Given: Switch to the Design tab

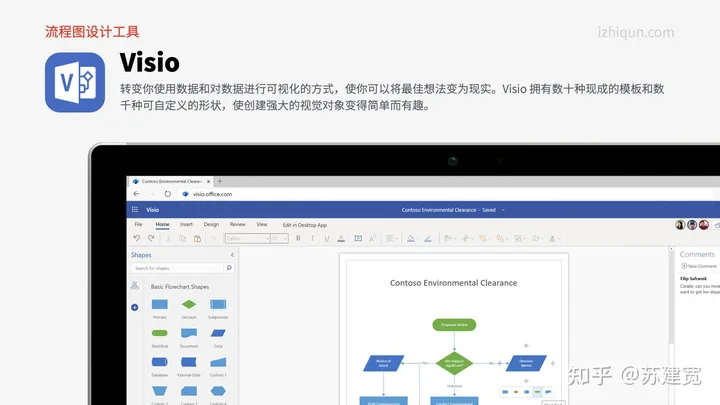Looking at the screenshot, I should click(211, 225).
